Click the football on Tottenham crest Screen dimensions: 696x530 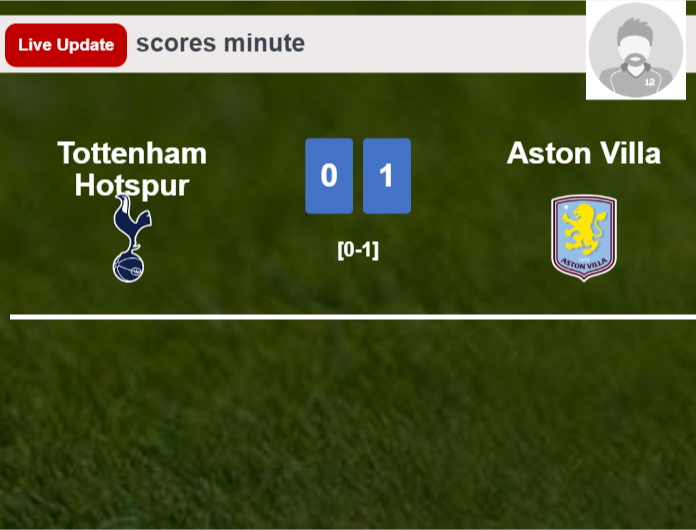click(128, 267)
